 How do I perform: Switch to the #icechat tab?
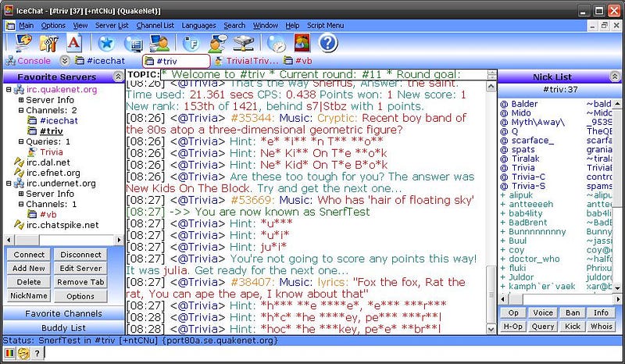[101, 61]
